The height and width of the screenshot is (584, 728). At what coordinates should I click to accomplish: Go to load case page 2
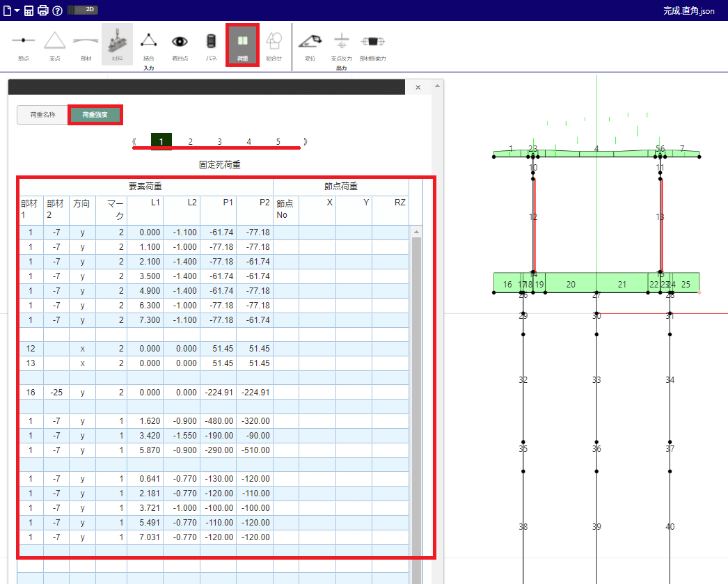point(191,141)
